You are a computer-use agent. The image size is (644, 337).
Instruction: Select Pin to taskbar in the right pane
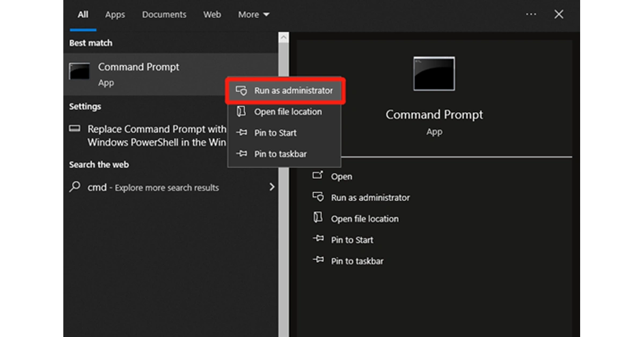click(x=357, y=261)
